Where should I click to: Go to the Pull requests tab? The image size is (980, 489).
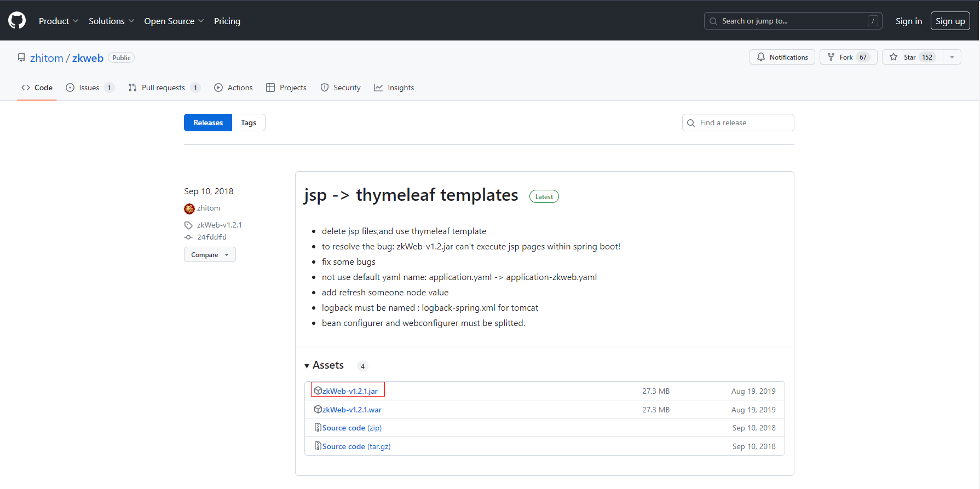(x=163, y=88)
